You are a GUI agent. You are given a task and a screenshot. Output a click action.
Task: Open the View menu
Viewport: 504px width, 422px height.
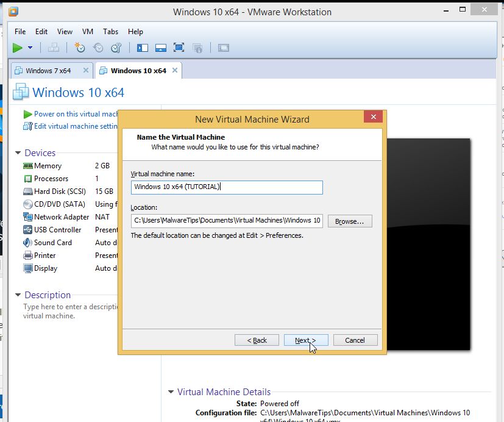coord(65,32)
